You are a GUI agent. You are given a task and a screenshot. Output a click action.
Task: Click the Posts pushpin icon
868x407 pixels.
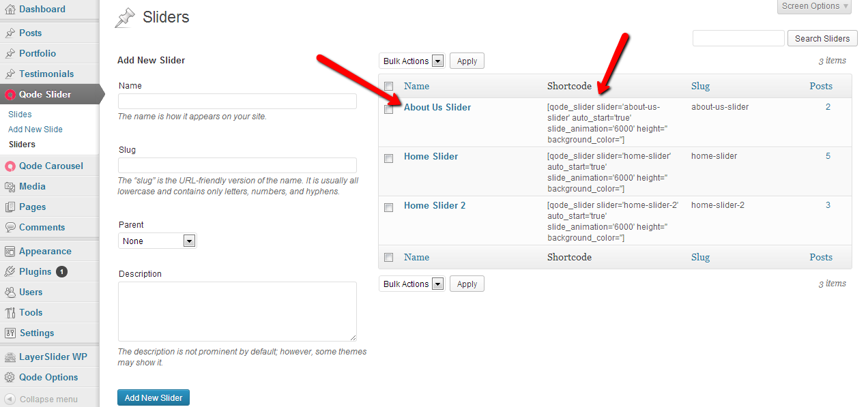(10, 33)
